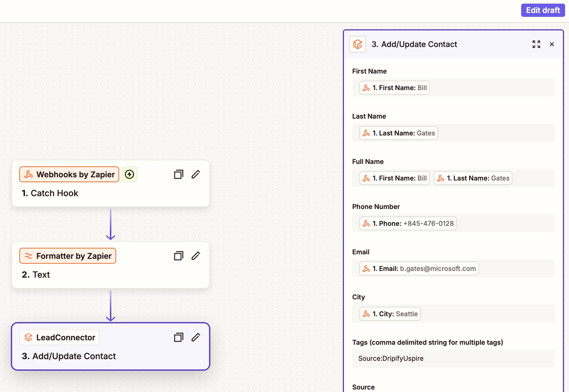Close the Add/Update Contact side panel
569x392 pixels.
point(552,44)
